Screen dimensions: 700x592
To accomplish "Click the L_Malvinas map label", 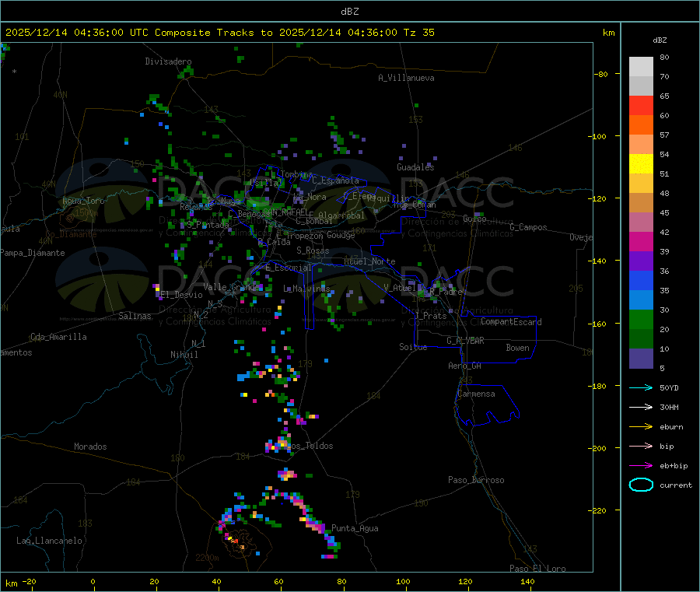I will pos(306,289).
